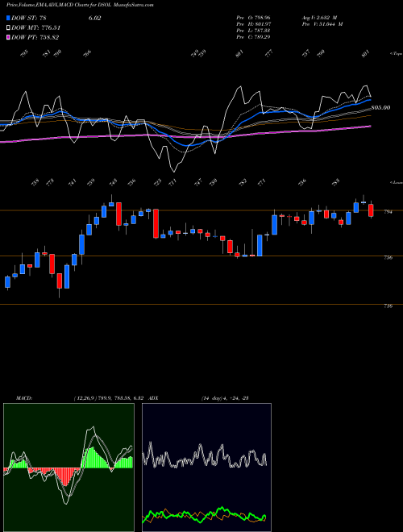This screenshot has height=532, width=403.
Task: Click the '6.02' value near the legend
Action: click(94, 18)
